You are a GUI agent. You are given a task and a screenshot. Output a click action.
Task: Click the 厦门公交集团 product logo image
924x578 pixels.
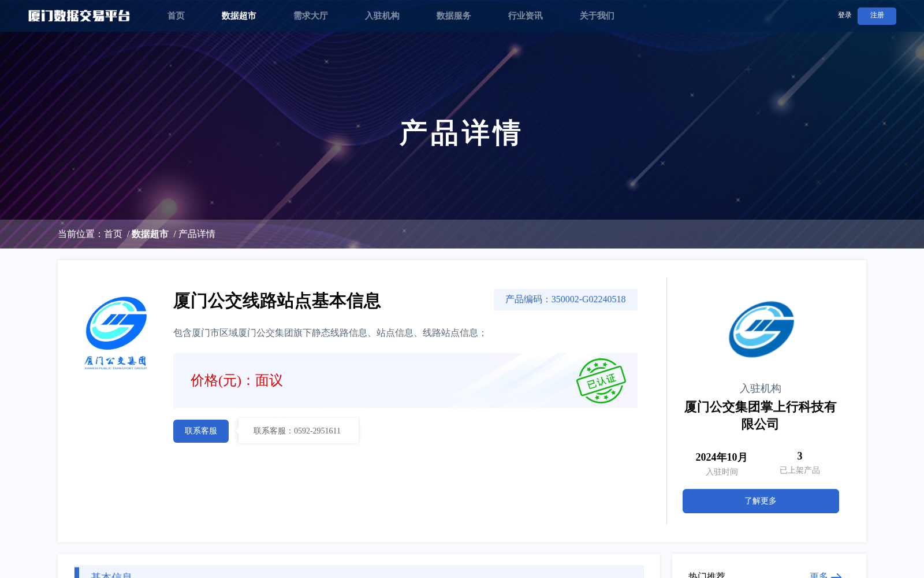pos(116,332)
